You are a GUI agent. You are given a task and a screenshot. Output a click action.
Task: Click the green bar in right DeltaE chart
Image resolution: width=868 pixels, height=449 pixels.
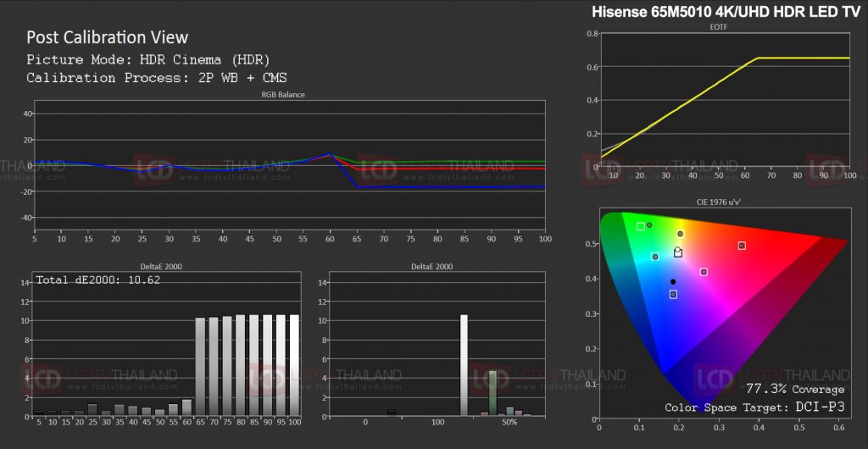click(x=492, y=393)
